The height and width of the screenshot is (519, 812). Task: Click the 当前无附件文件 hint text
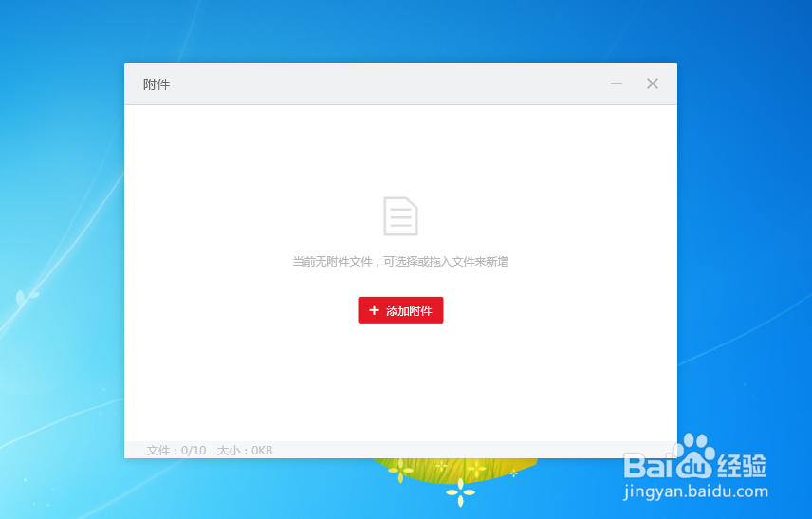coord(400,262)
